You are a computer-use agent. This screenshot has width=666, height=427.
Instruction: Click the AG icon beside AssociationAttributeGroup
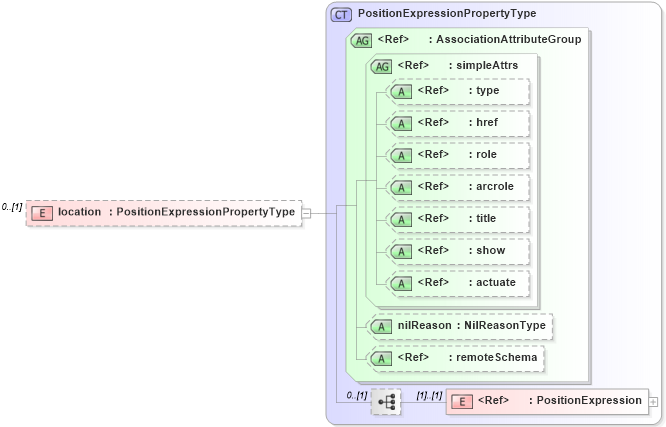coord(361,41)
